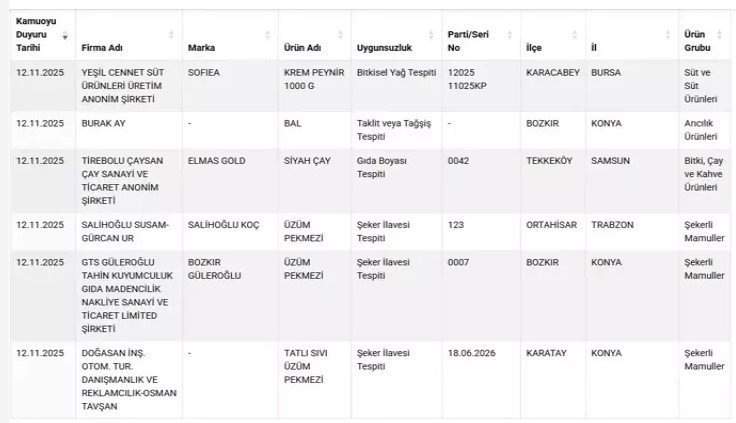Click the 18.06.2026 batch number cell

473,353
